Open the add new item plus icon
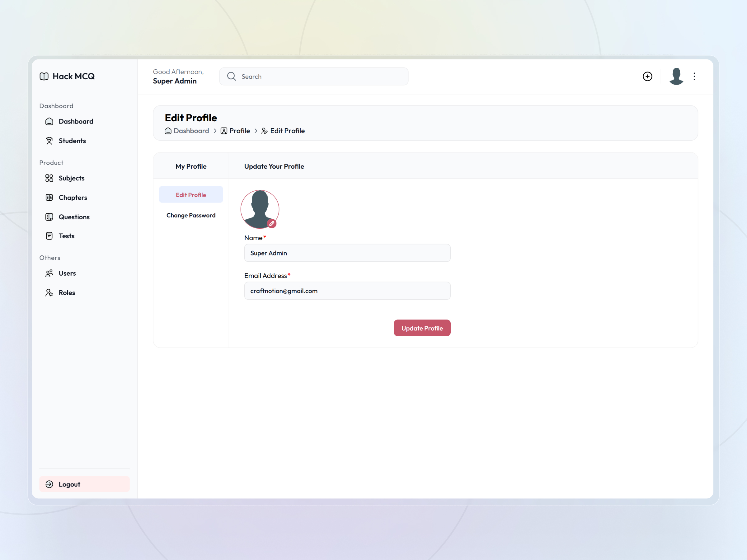The height and width of the screenshot is (560, 747). tap(647, 76)
